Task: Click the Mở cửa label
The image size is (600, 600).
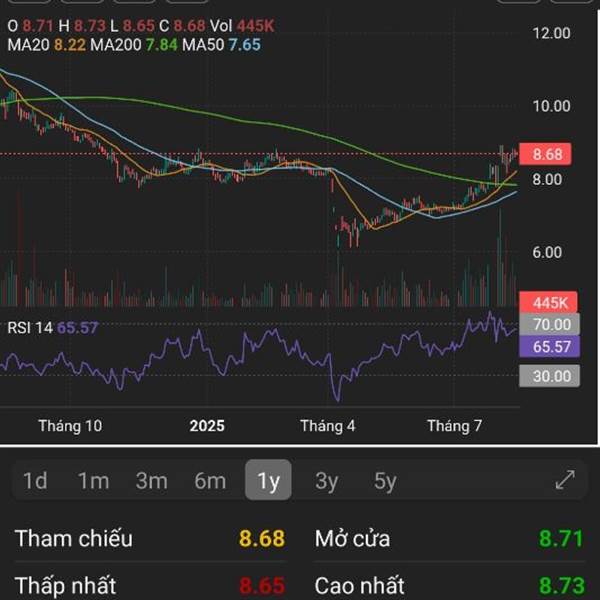Action: tap(352, 538)
